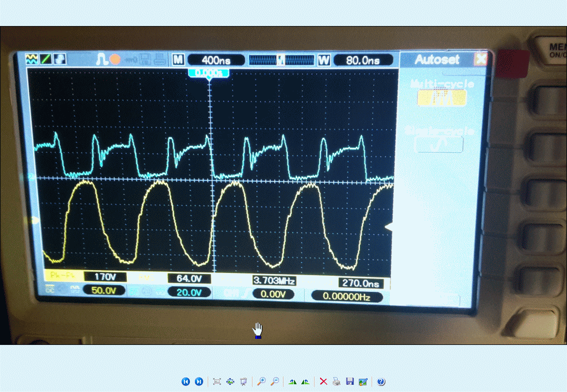Click the 400ns timebase readout

216,60
